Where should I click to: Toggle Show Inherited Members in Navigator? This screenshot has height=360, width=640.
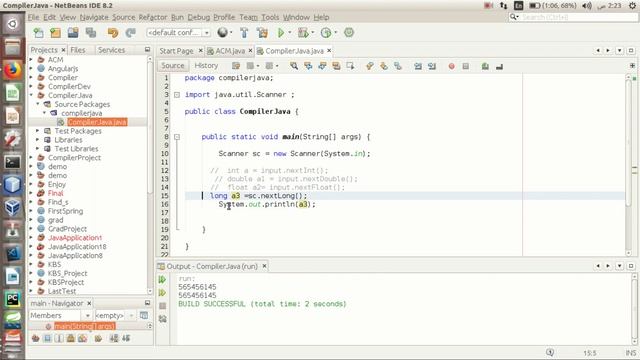click(36, 338)
